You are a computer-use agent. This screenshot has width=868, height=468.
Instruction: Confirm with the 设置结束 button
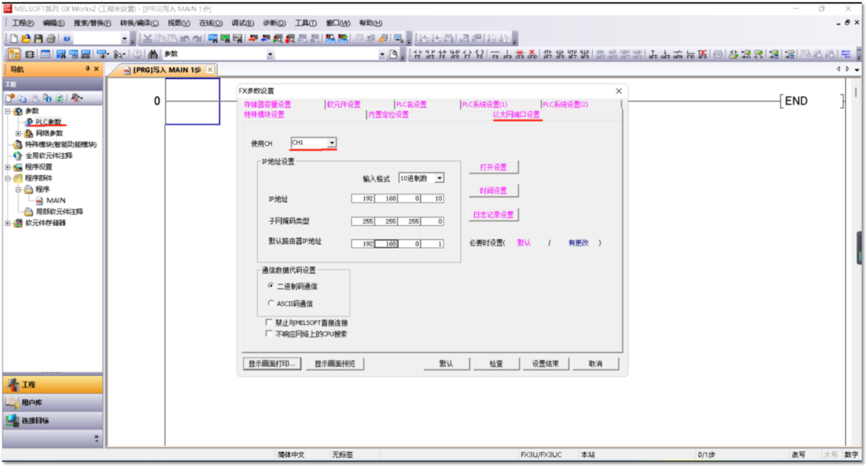546,363
